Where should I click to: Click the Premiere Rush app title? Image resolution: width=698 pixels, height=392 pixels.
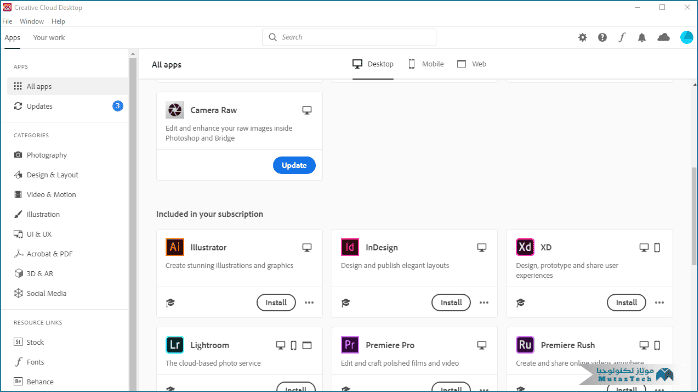[568, 345]
